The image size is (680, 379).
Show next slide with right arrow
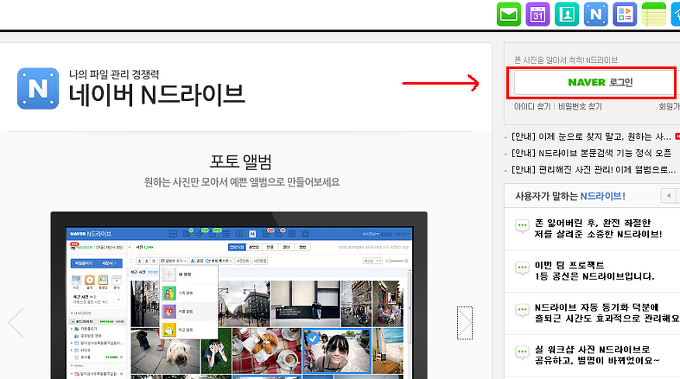(465, 323)
